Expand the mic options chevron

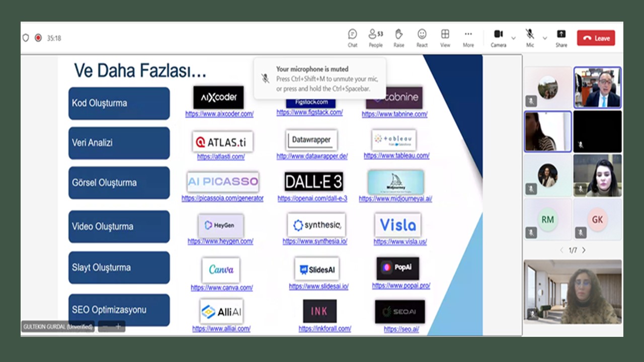[544, 38]
